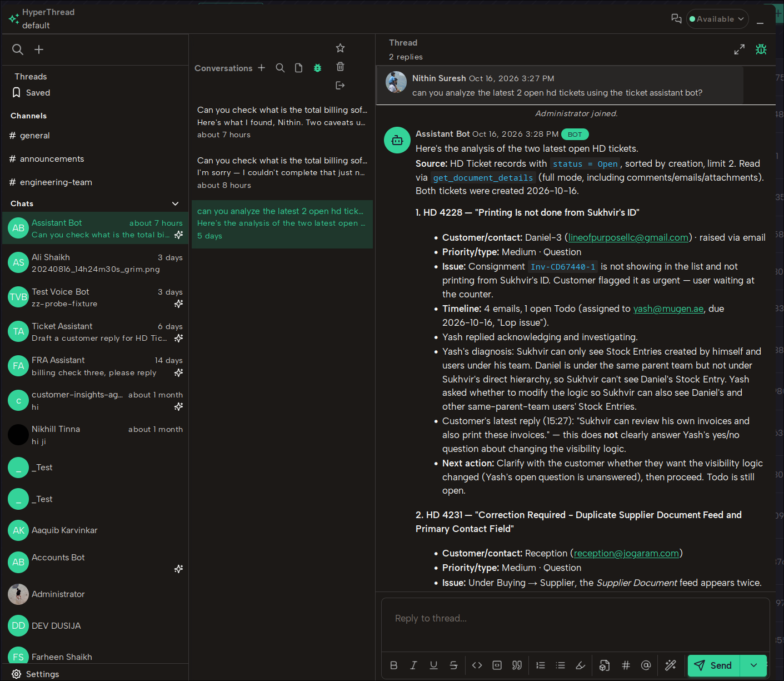The width and height of the screenshot is (784, 681).
Task: Click the green bug icon in Conversations header
Action: 318,68
